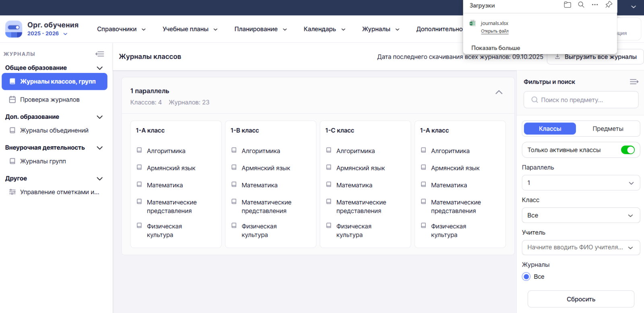Open the Календарь menu
This screenshot has height=313, width=644.
pos(324,29)
